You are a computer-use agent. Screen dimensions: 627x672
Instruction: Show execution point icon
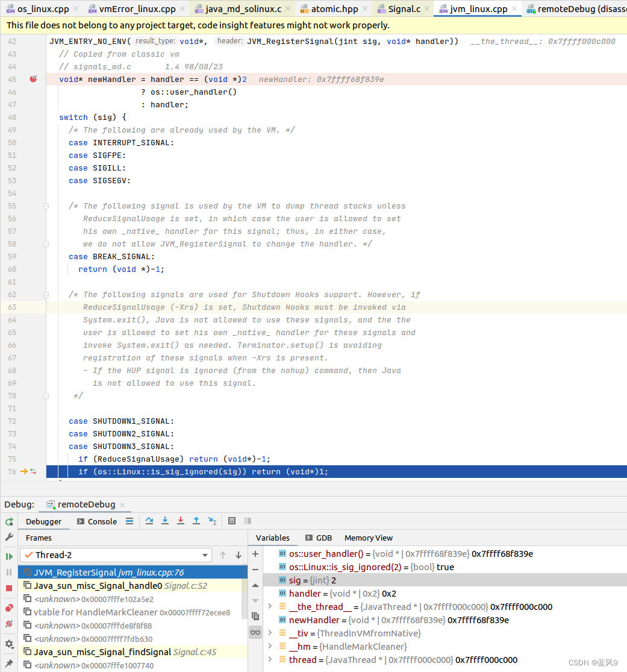point(129,521)
